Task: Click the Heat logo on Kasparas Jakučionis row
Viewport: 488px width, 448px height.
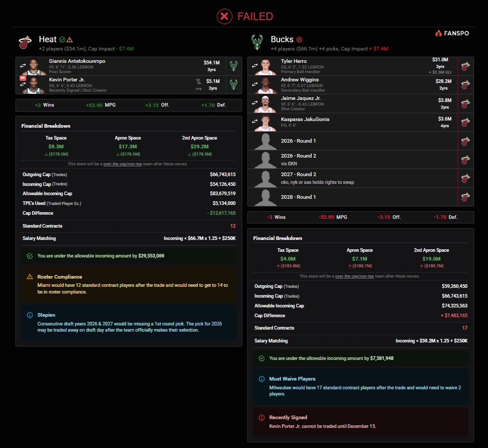Action: point(465,122)
